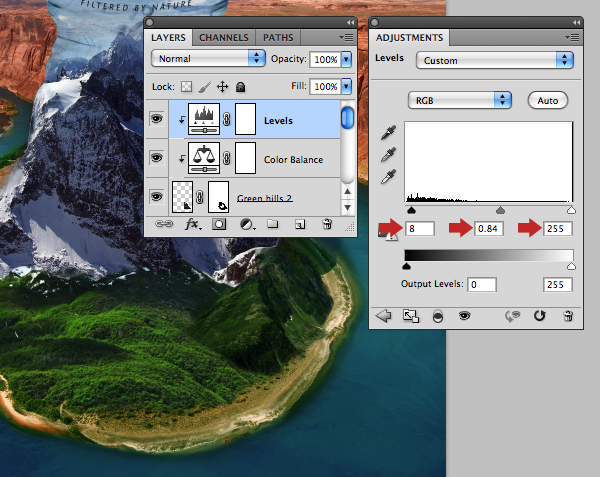
Task: Return to adjustment list arrow
Action: (x=383, y=316)
